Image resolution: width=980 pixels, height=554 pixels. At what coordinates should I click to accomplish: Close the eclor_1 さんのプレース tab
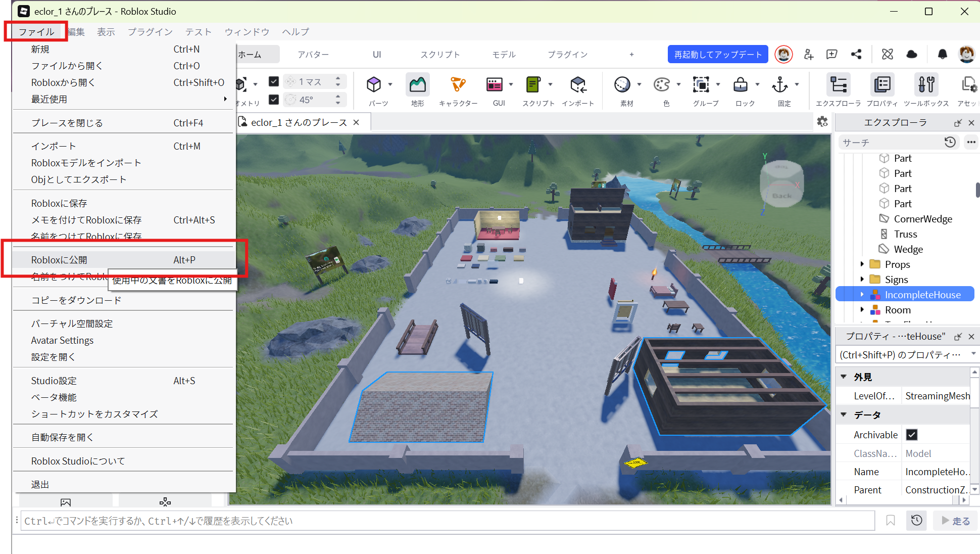[357, 122]
